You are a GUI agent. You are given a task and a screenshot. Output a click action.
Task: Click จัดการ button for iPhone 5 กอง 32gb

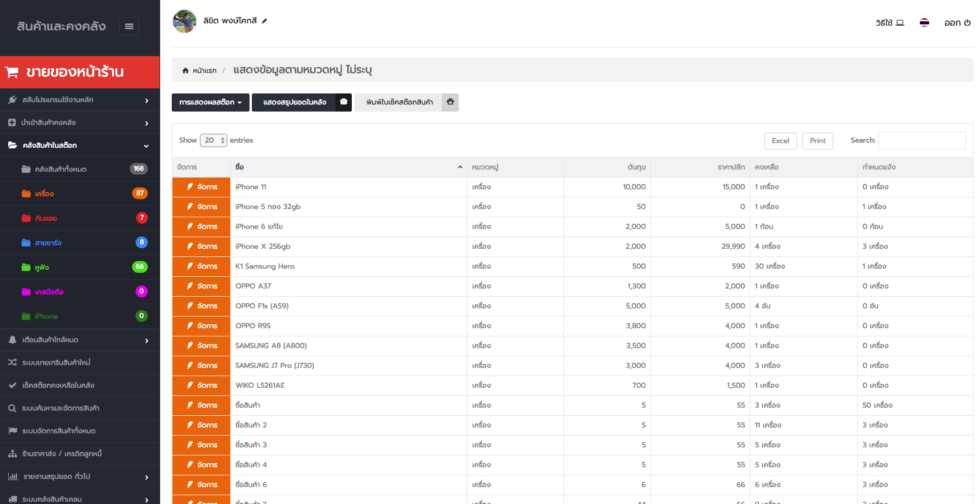pyautogui.click(x=202, y=207)
